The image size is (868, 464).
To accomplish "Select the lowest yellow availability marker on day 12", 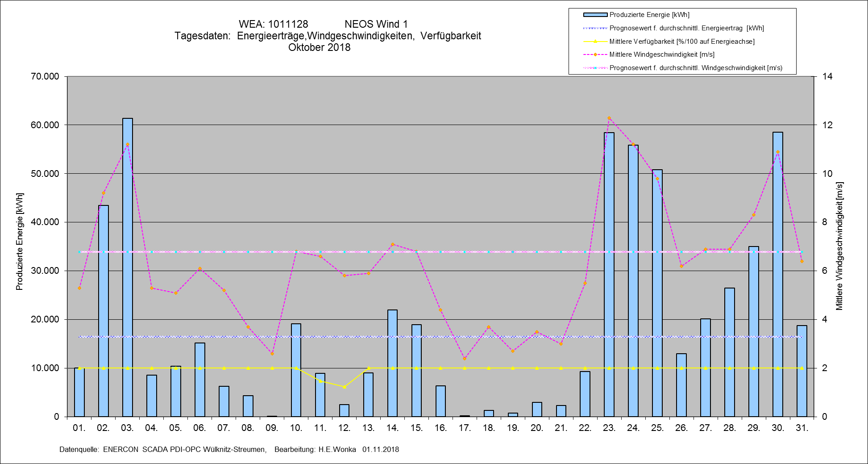I will (344, 387).
